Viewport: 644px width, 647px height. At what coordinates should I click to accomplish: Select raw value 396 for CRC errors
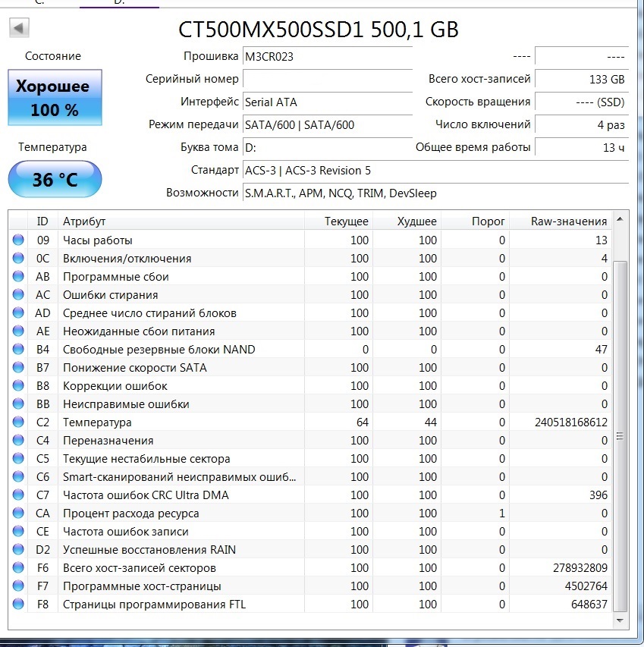pos(598,495)
